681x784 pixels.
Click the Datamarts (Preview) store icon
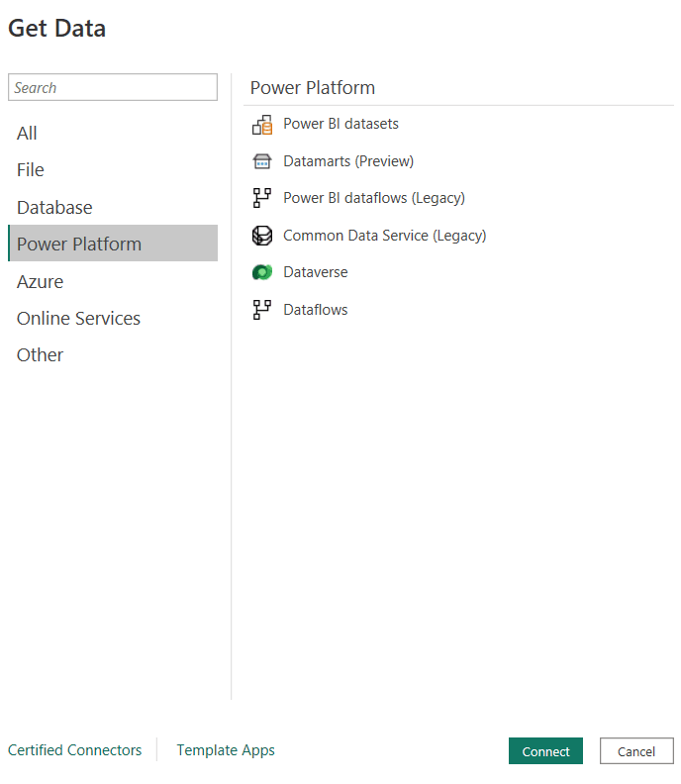[x=262, y=161]
